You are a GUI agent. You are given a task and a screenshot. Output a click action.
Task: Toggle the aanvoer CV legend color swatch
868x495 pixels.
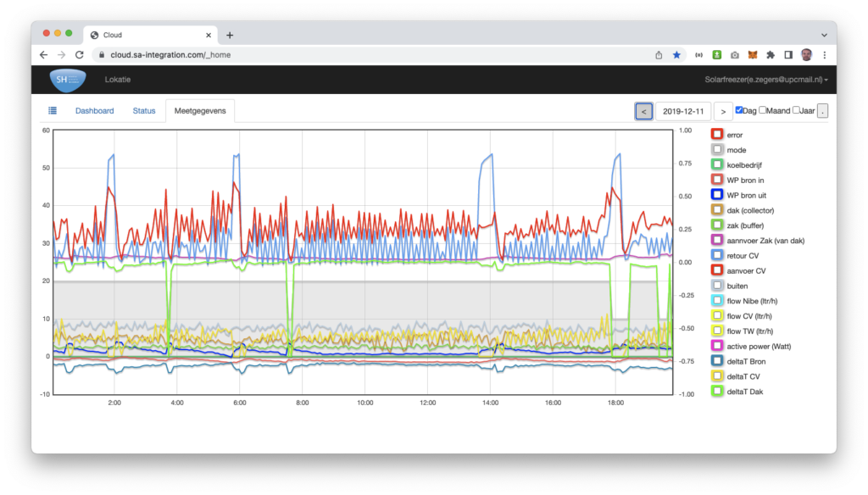(716, 270)
